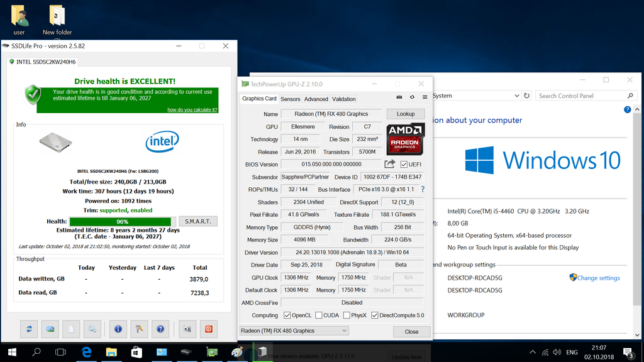644x362 pixels.
Task: Enable the CUDA checkbox
Action: tap(319, 315)
